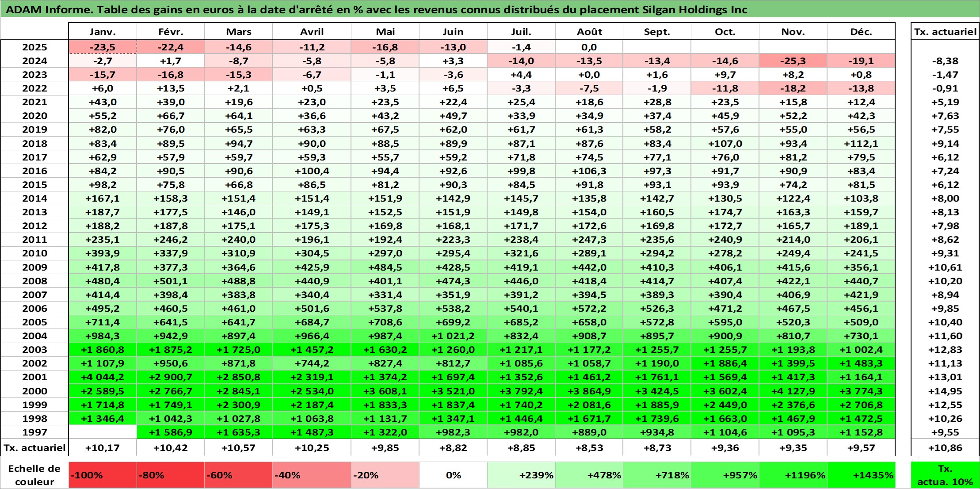This screenshot has height=489, width=980.
Task: Click the +2 706,8 cell in December 1999
Action: 861,405
